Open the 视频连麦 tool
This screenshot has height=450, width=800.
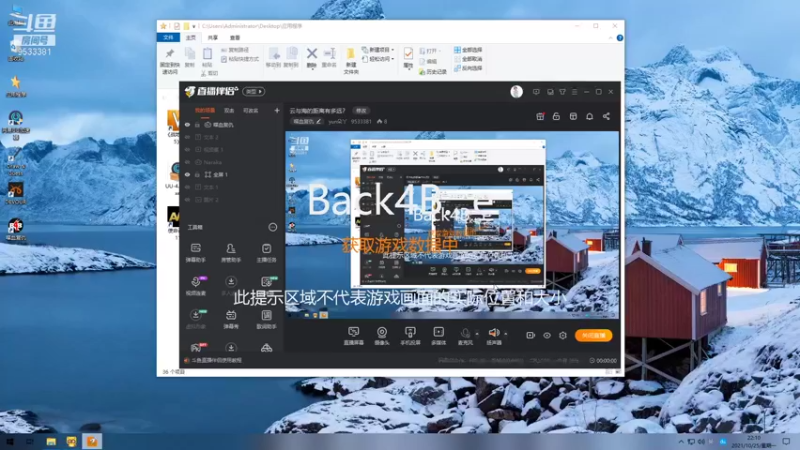(x=195, y=286)
